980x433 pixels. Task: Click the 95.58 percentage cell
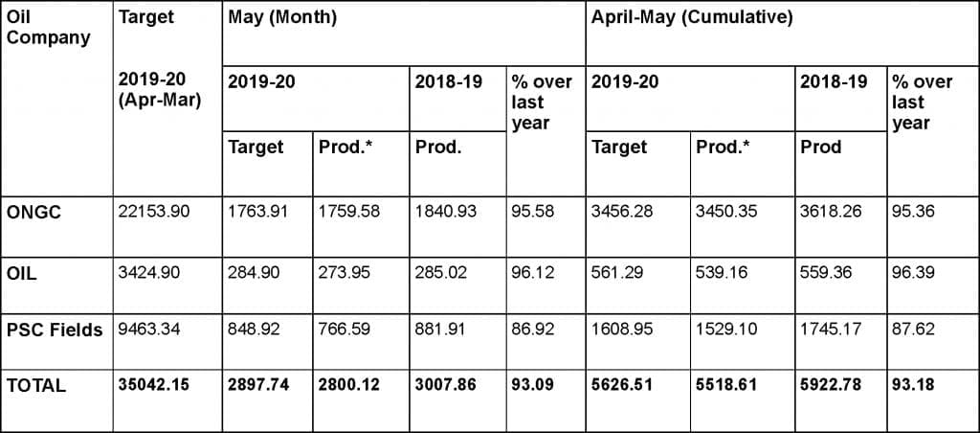coord(533,212)
